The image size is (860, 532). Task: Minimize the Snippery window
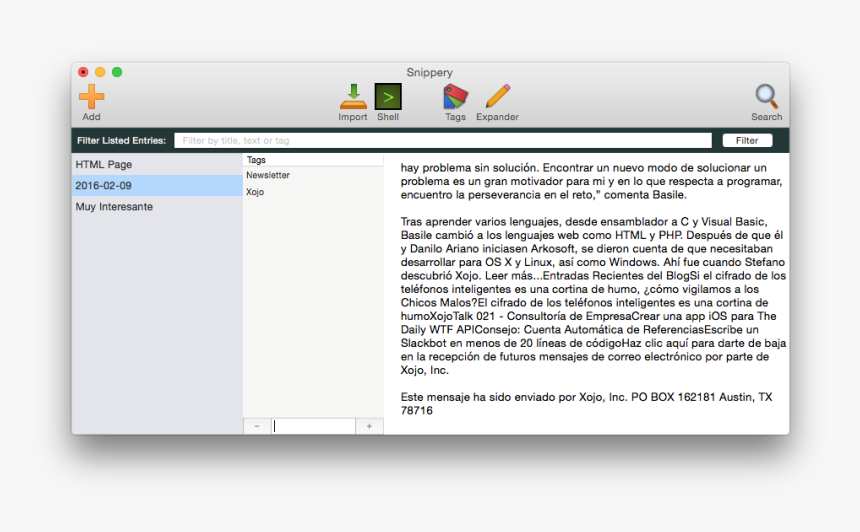point(100,72)
